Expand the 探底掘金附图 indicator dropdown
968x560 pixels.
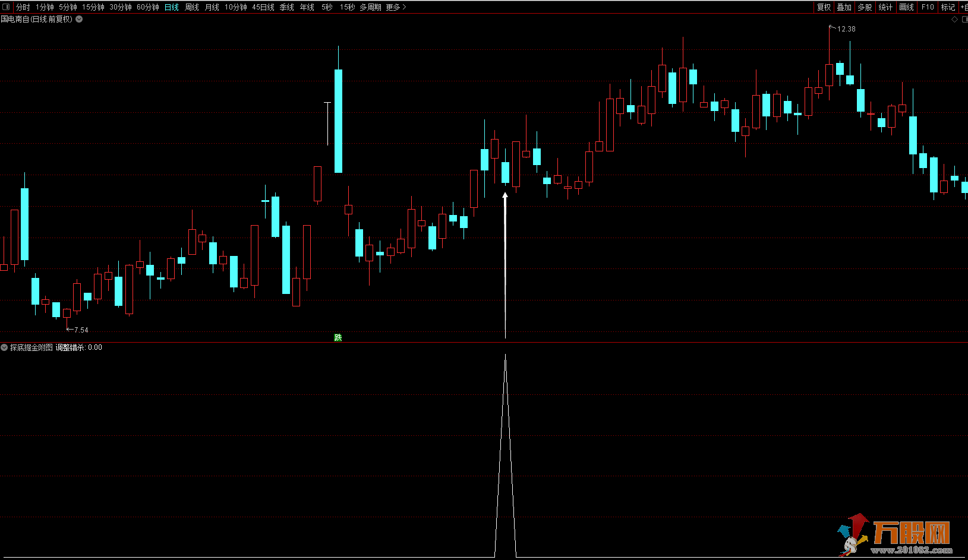(x=4, y=347)
